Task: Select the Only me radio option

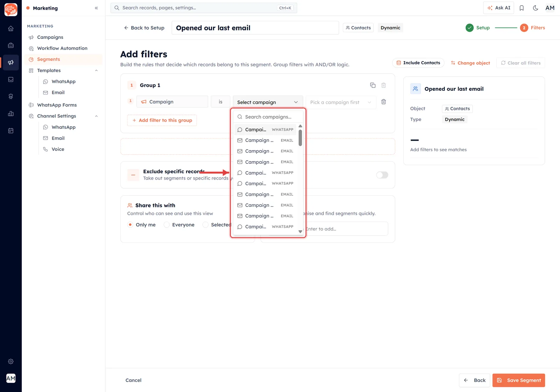Action: [130, 225]
